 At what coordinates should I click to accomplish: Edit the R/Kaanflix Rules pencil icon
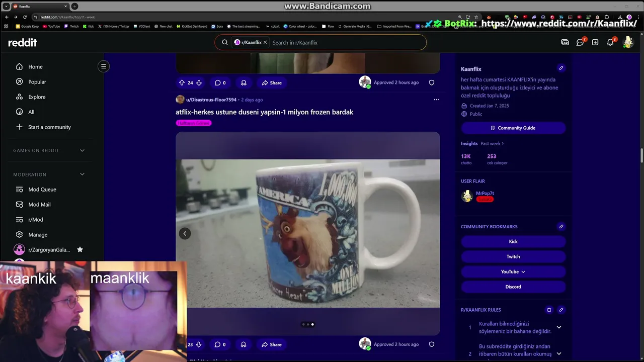click(x=561, y=310)
